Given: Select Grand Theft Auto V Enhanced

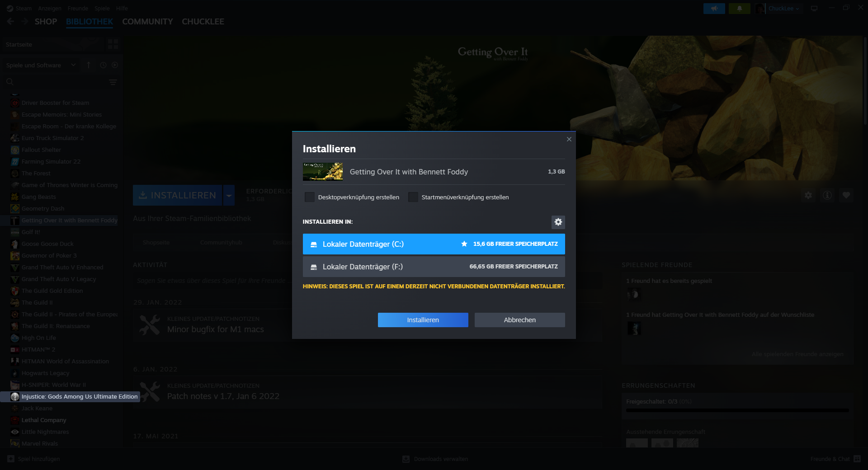Looking at the screenshot, I should pos(61,267).
